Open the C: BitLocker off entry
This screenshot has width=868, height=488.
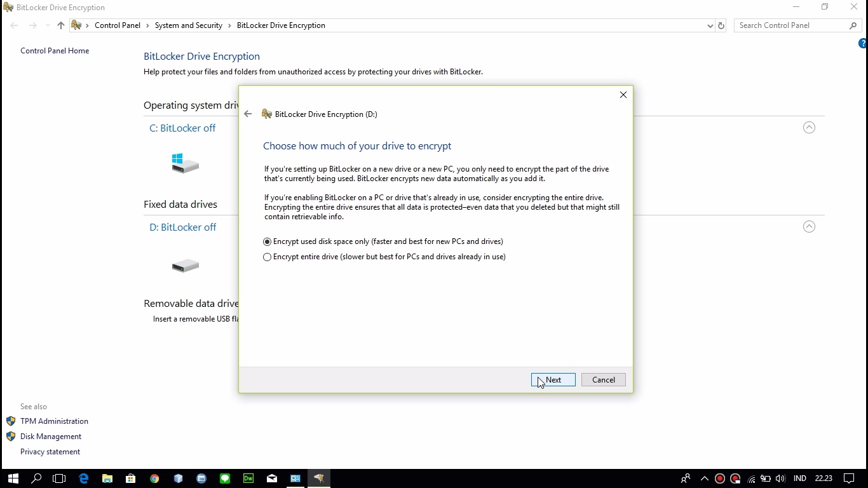coord(182,128)
